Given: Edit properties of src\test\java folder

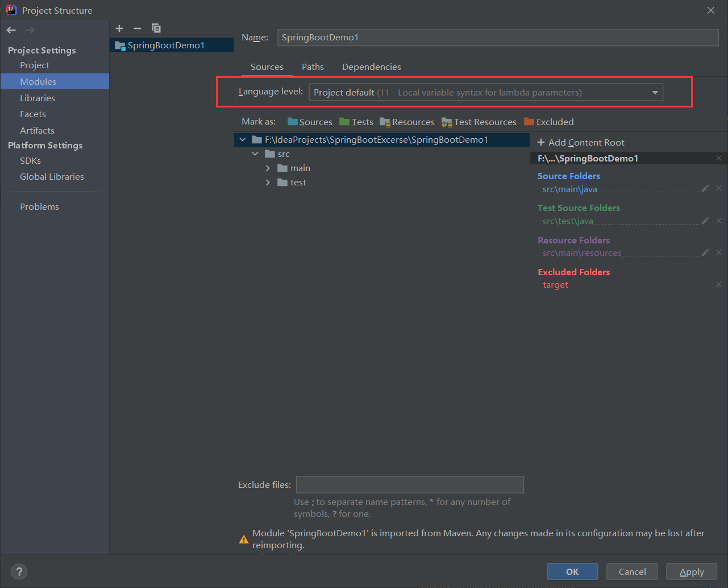Looking at the screenshot, I should coord(705,221).
